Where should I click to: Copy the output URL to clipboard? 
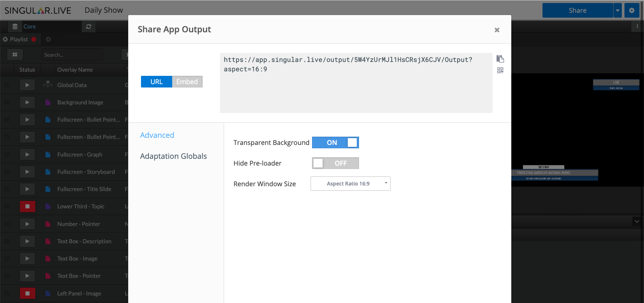click(500, 59)
